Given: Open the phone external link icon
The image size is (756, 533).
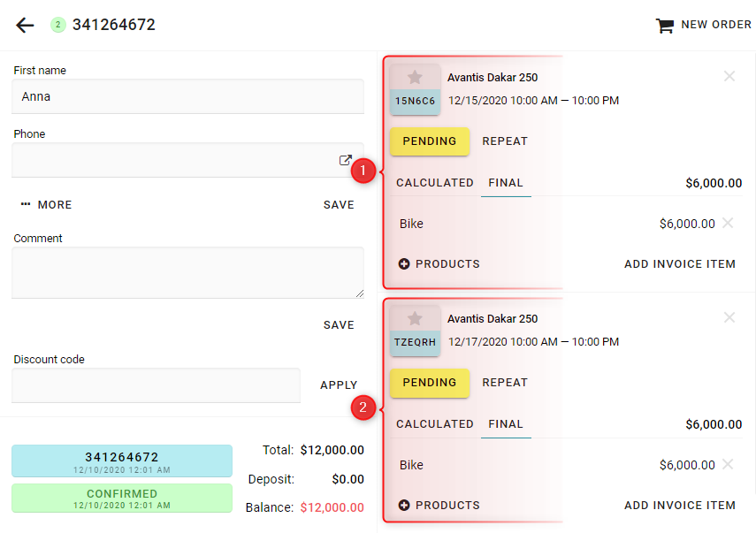Looking at the screenshot, I should coord(345,160).
